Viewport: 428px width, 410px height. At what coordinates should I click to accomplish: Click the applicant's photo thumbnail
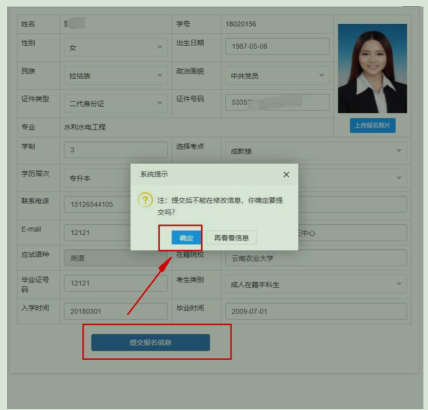click(372, 68)
